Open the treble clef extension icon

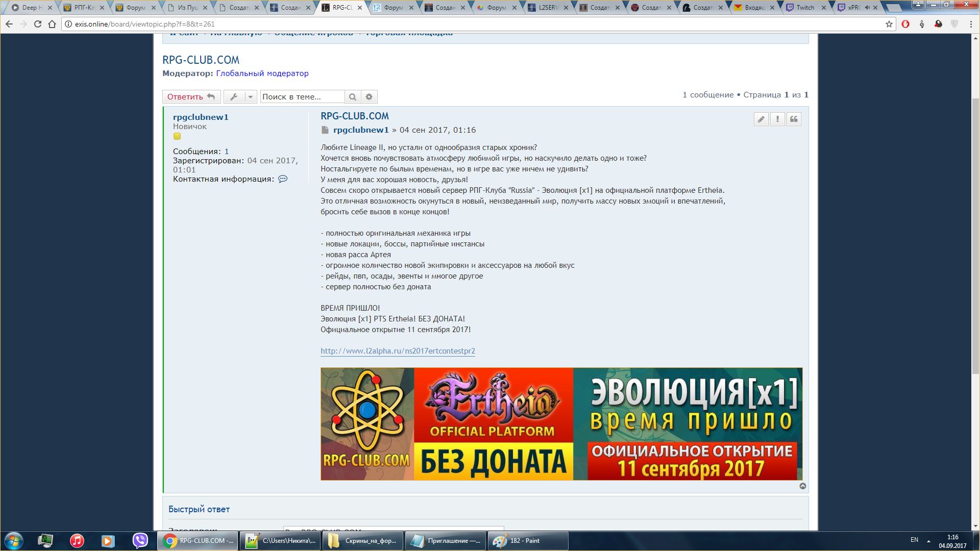point(922,24)
